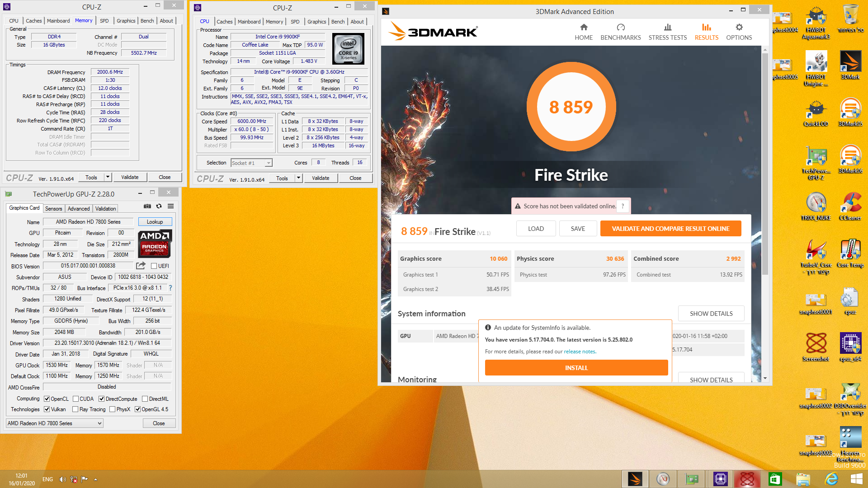Click the BIOS share/export icon in GPU-Z

coord(141,266)
